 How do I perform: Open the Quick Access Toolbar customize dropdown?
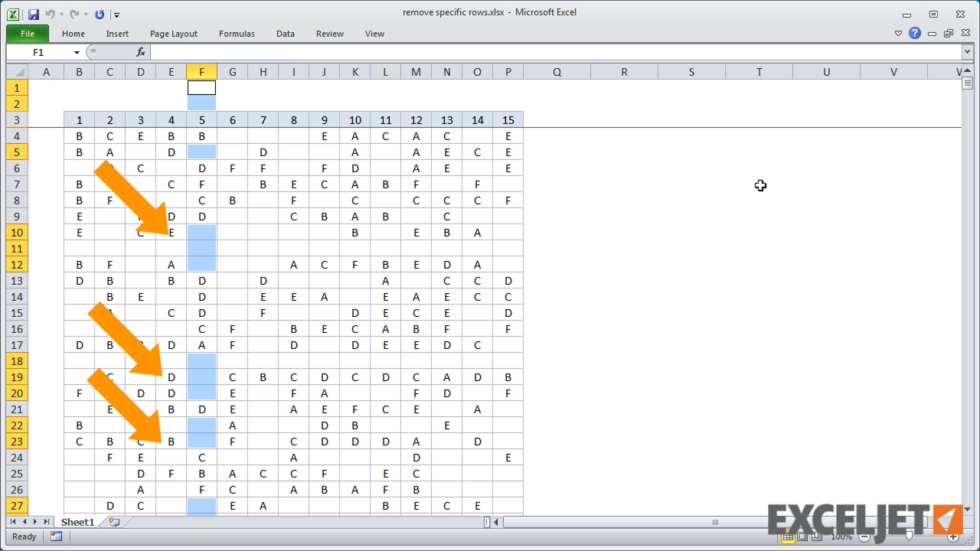pyautogui.click(x=116, y=14)
